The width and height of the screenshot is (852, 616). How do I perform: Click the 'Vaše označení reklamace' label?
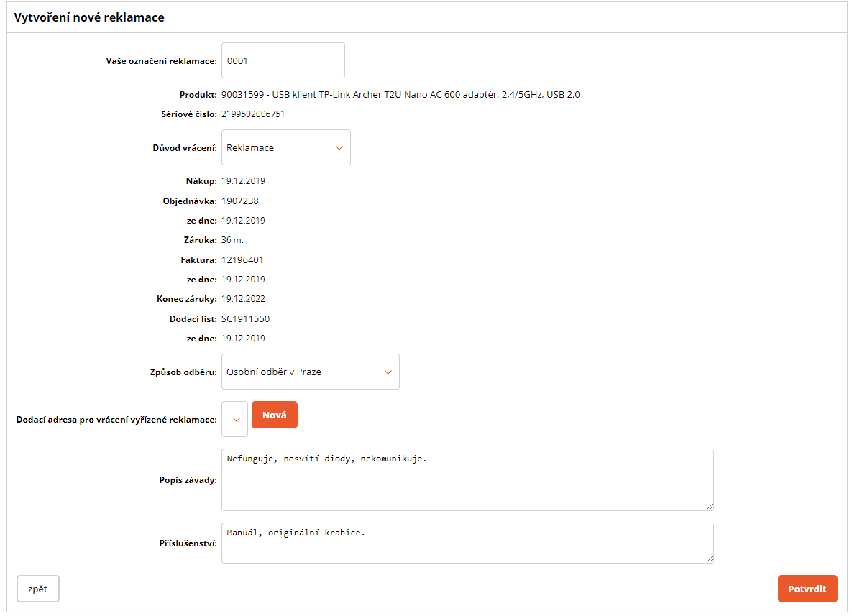161,61
